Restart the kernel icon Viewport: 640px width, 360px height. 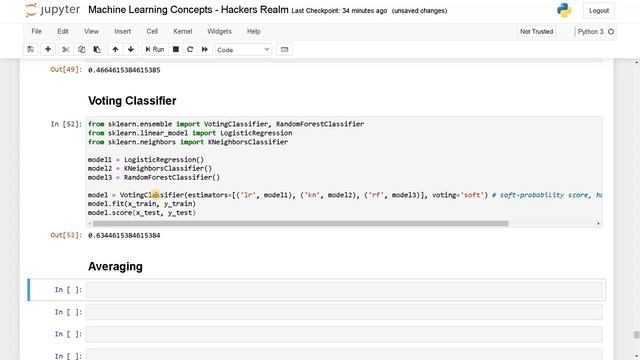point(190,49)
